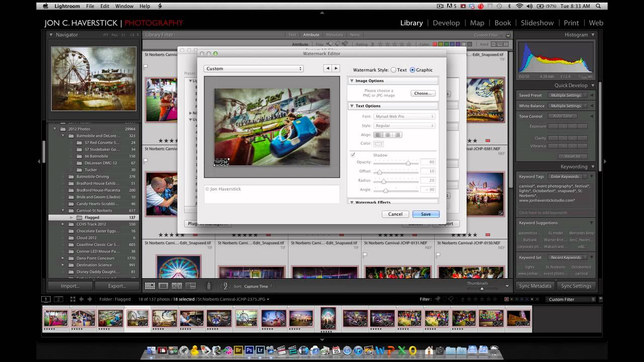Collapse the Image Options section
This screenshot has height=362, width=644.
pyautogui.click(x=352, y=81)
